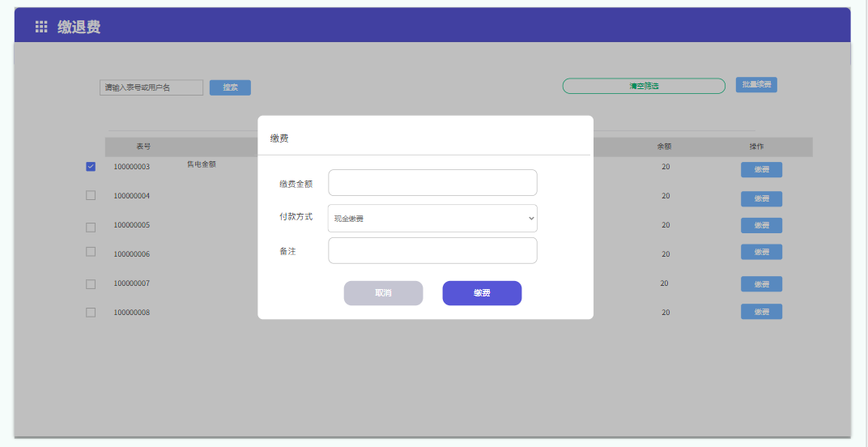Focus the 备注 remarks input field

[432, 251]
